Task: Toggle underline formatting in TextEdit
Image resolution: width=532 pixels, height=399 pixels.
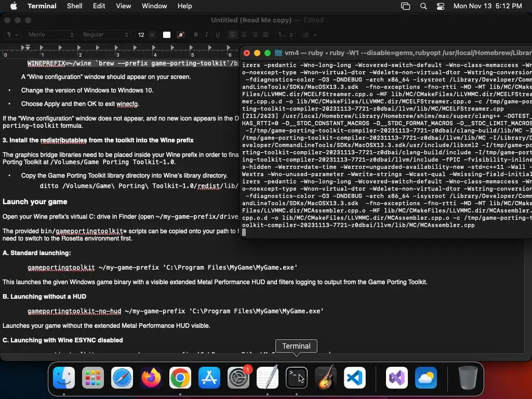Action: click(x=218, y=35)
